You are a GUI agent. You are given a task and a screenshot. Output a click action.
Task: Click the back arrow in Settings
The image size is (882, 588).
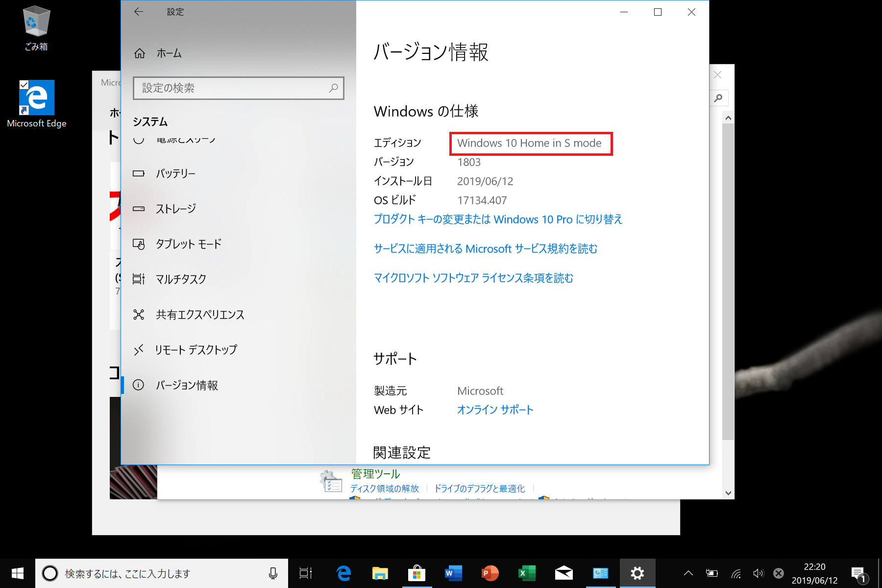[139, 12]
